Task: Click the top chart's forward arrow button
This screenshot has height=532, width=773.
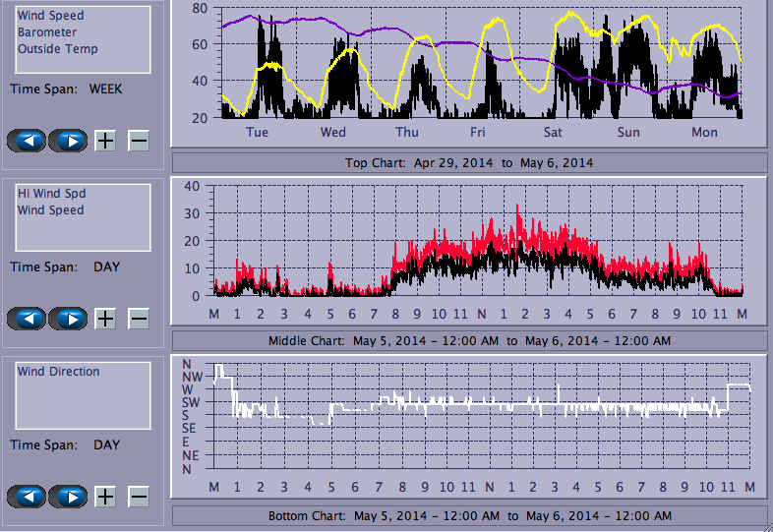Action: pyautogui.click(x=68, y=141)
